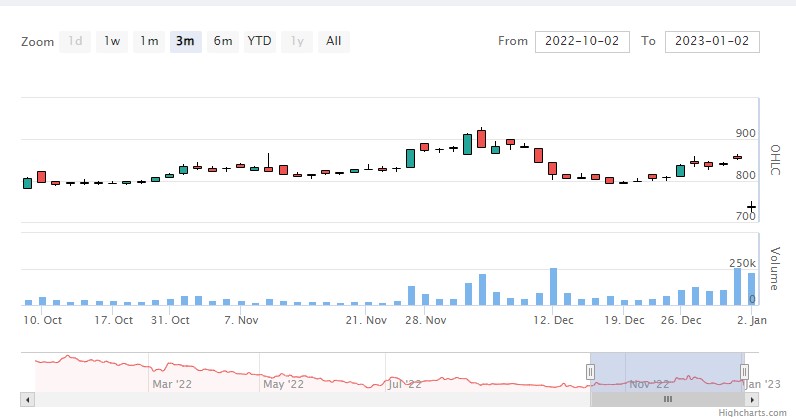Click the navigator right range handle
The height and width of the screenshot is (417, 796).
click(x=743, y=372)
